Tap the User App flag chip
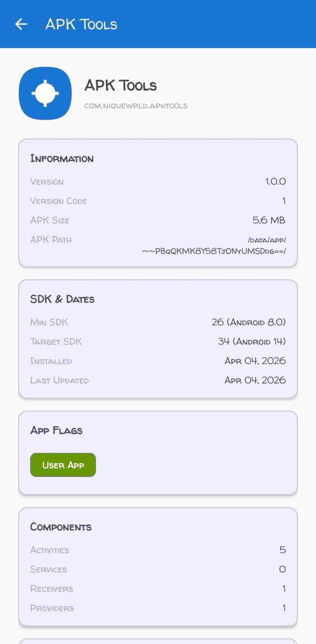Viewport: 316px width, 644px height. pos(63,465)
